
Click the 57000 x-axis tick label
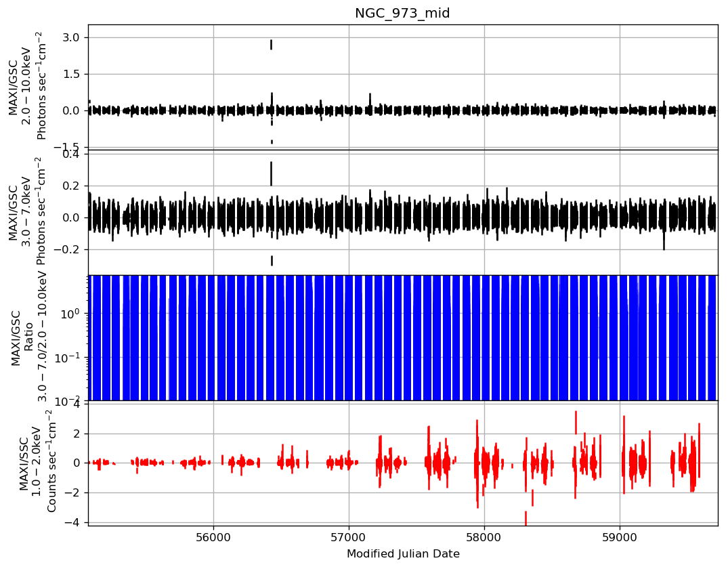tap(349, 537)
